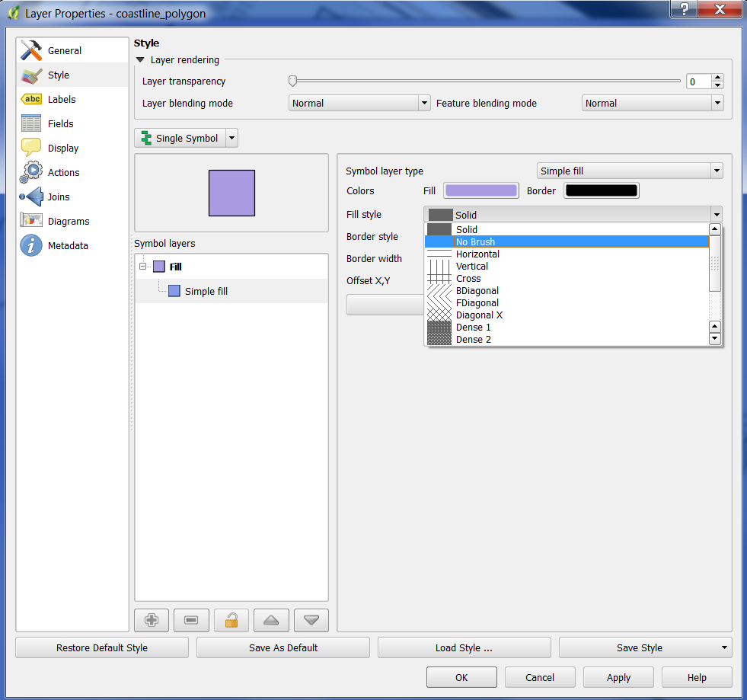This screenshot has width=747, height=700.
Task: Click the remove symbol layer minus icon
Action: click(191, 620)
